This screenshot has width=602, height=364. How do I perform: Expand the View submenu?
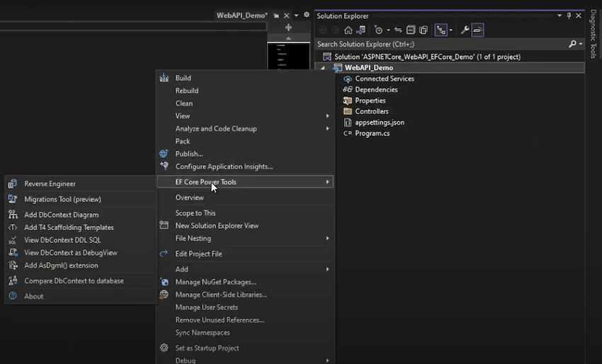tap(245, 116)
